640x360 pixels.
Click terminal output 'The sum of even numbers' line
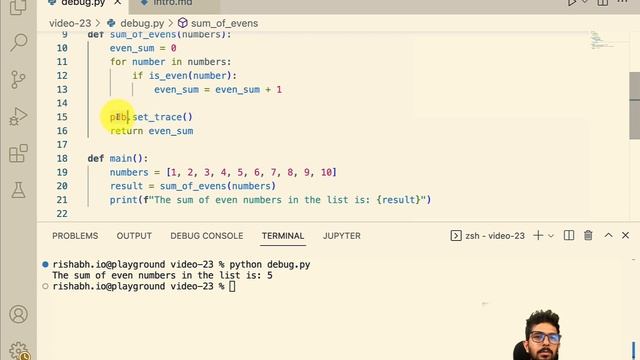(162, 276)
